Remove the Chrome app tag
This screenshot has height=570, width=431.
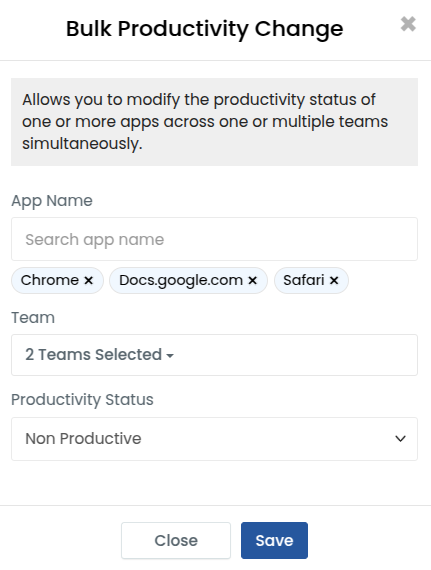tap(88, 280)
